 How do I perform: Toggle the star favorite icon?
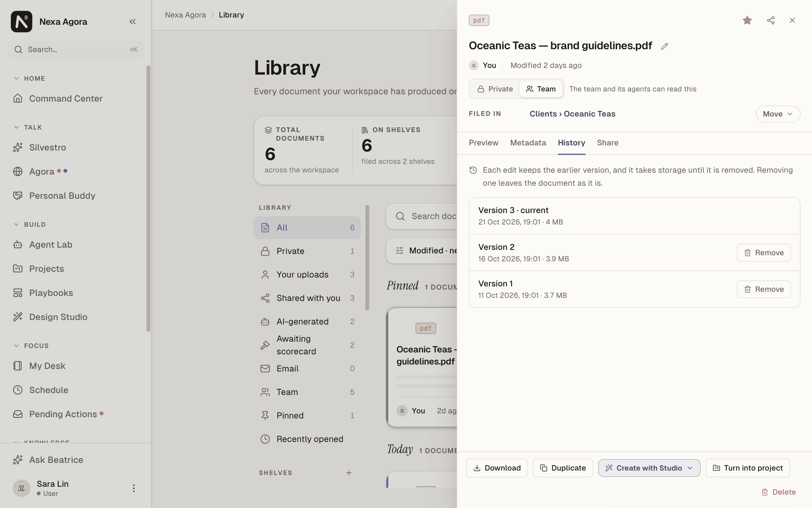pyautogui.click(x=747, y=21)
